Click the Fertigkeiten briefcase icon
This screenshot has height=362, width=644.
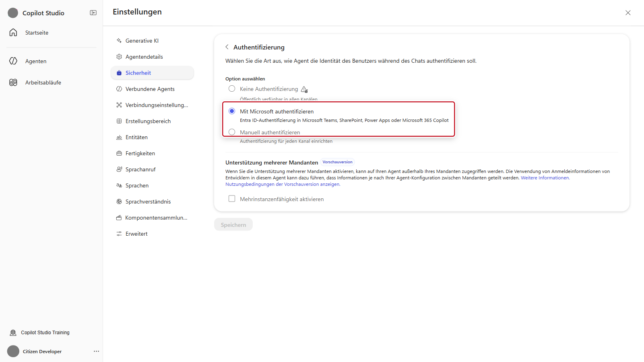point(119,153)
